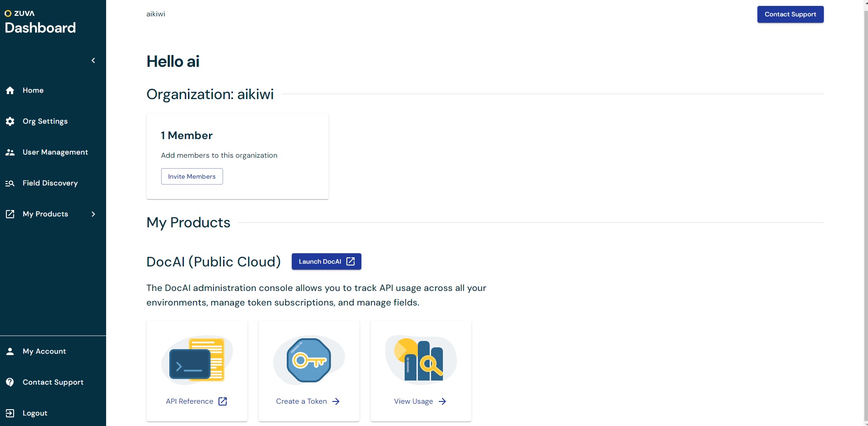Select My Products in the sidebar

46,214
